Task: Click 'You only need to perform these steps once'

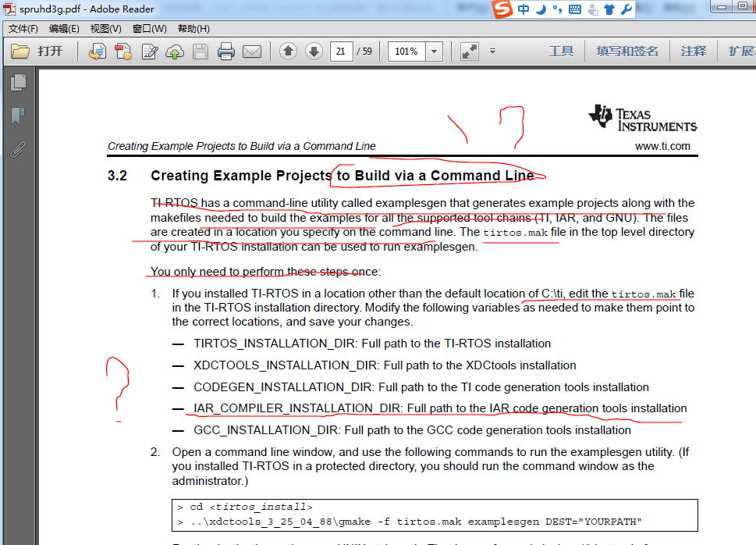Action: click(x=264, y=272)
